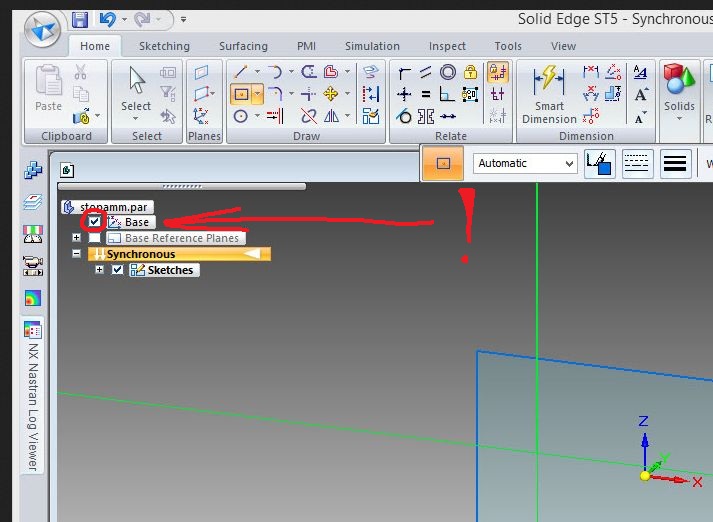
Task: Select the Trim Corner tool
Action: 309,94
